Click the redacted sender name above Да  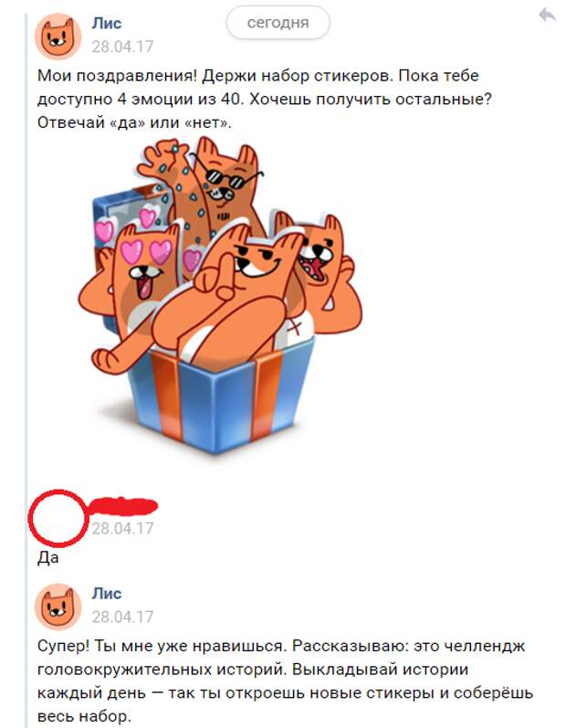point(123,506)
